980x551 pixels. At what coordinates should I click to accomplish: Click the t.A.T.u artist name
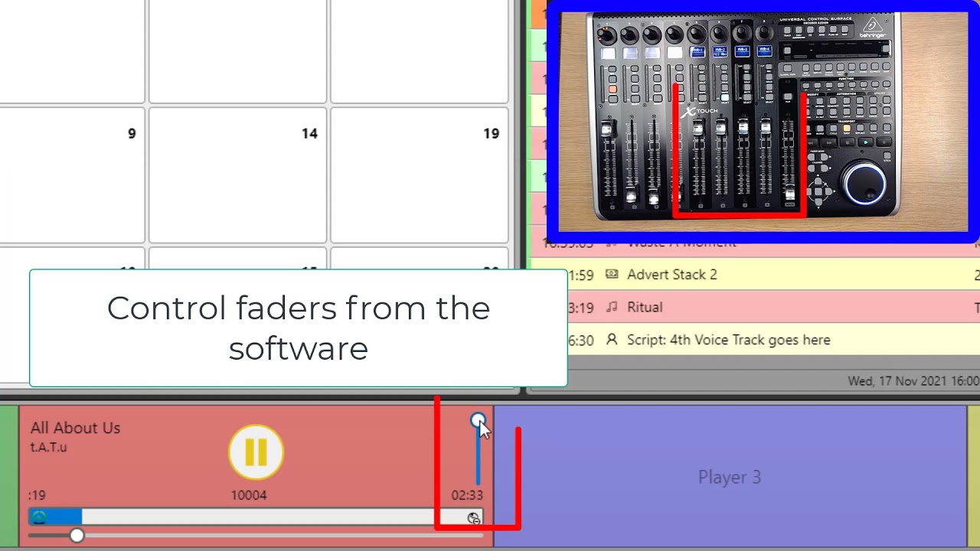[48, 447]
